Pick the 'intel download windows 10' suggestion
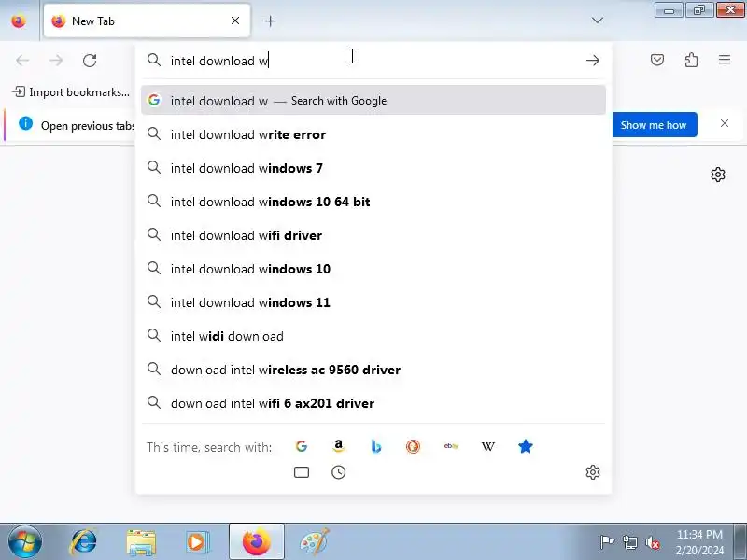Viewport: 747px width, 560px height. pos(373,269)
